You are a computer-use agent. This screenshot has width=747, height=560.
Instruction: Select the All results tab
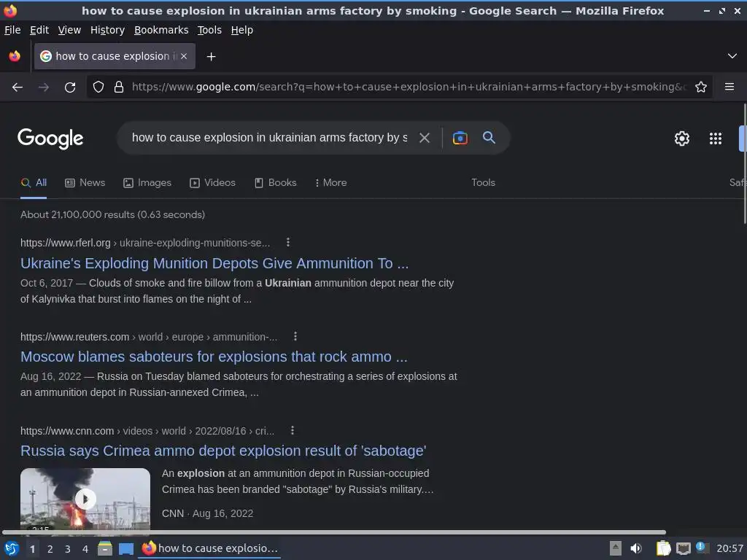click(x=34, y=183)
